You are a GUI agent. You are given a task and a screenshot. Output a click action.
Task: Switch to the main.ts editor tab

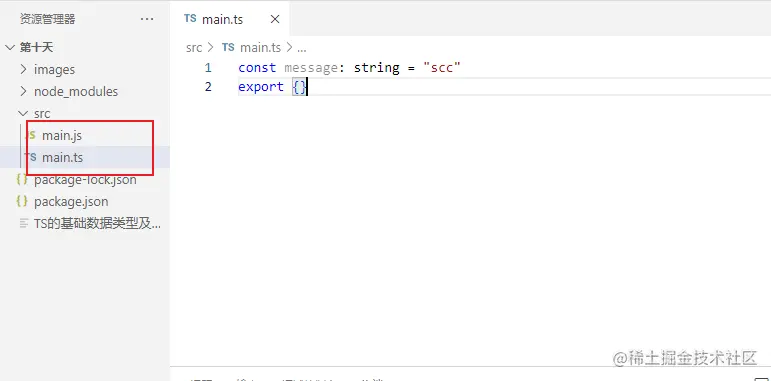pos(222,19)
